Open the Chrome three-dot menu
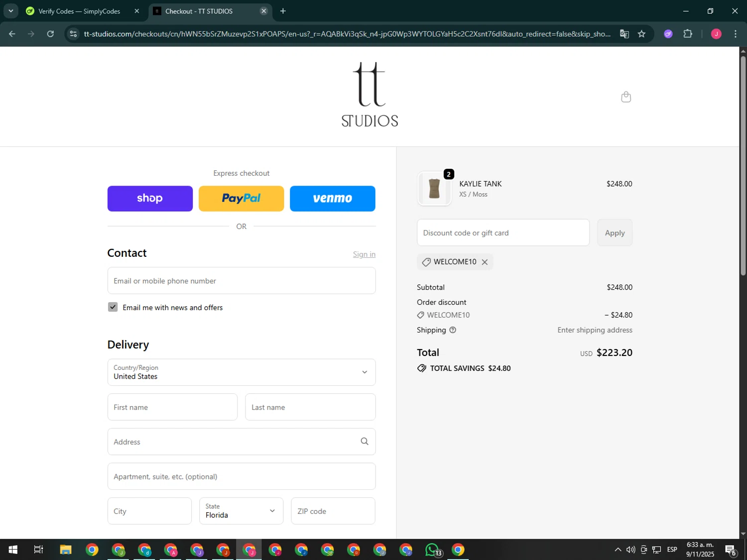 click(736, 34)
